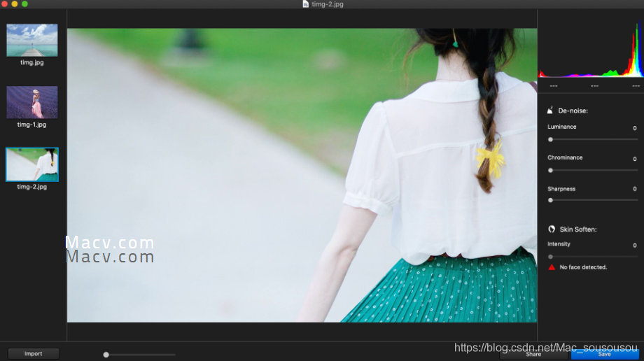Image resolution: width=644 pixels, height=361 pixels.
Task: Click the Share button
Action: point(533,354)
